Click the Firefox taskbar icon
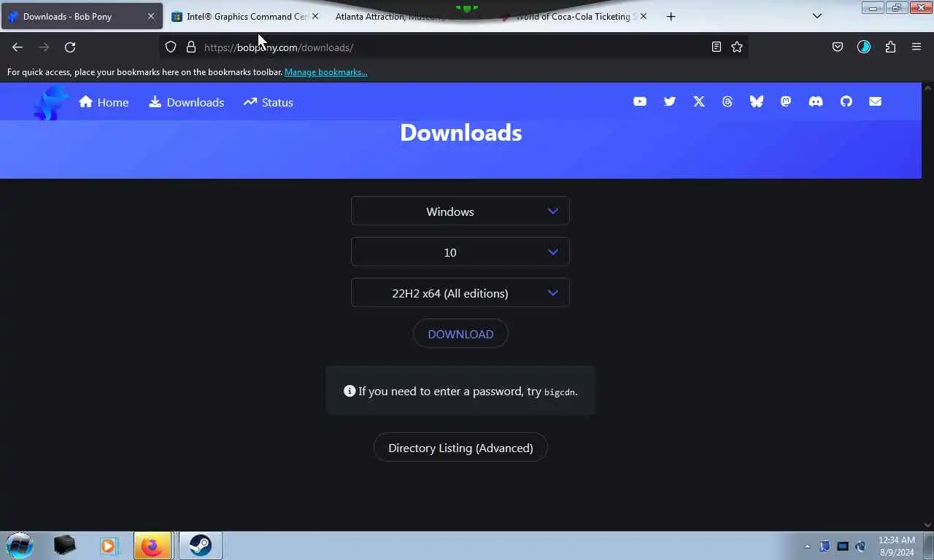 click(x=152, y=545)
